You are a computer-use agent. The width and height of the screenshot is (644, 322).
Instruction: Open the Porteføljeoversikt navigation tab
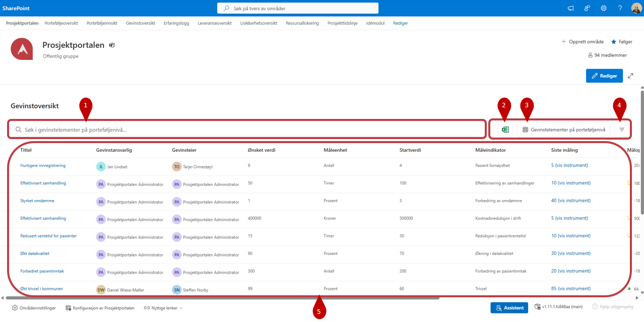pyautogui.click(x=62, y=23)
